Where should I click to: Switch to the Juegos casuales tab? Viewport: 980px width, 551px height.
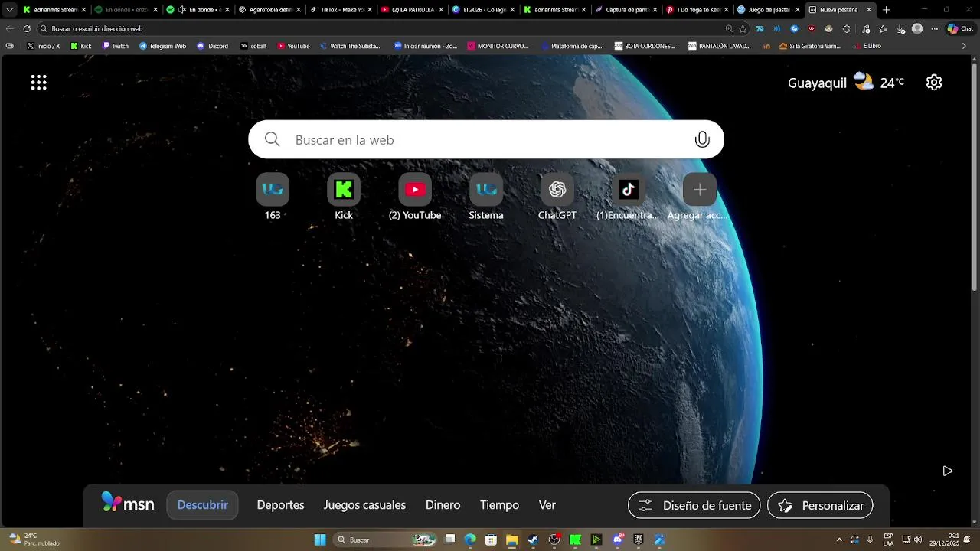tap(364, 505)
